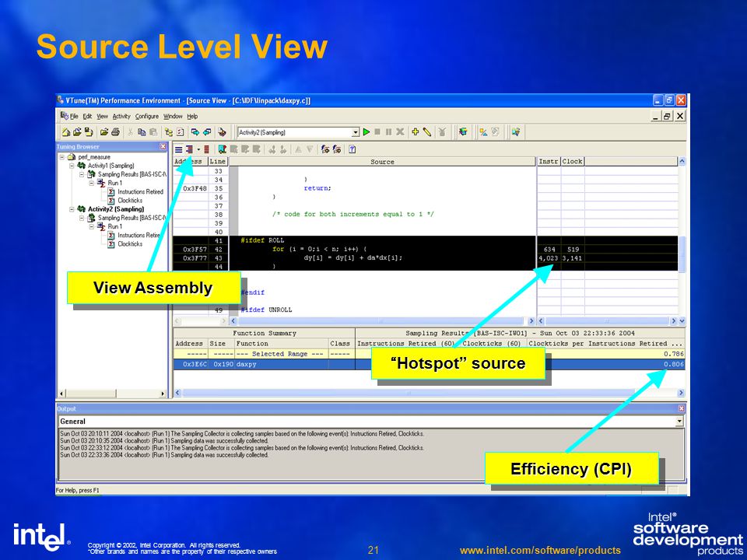Click the help question mark icon in the source toolbar
Viewport: 747px width, 560px height.
click(x=352, y=149)
